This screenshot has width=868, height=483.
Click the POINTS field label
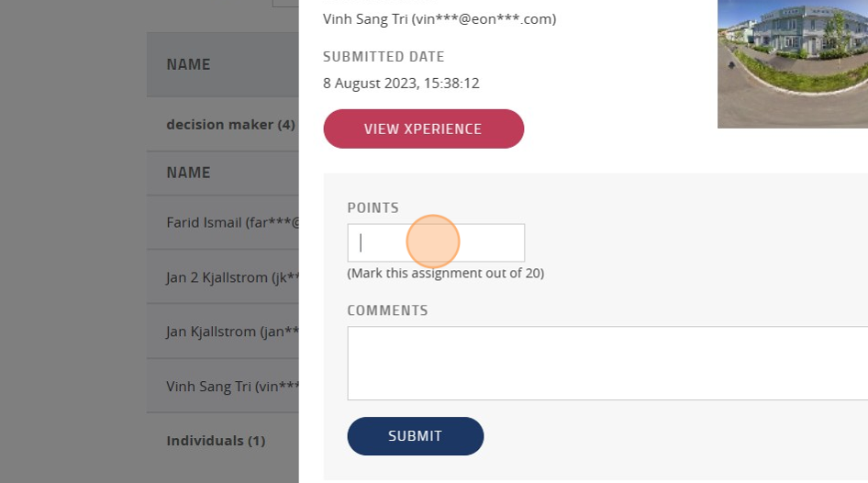373,208
